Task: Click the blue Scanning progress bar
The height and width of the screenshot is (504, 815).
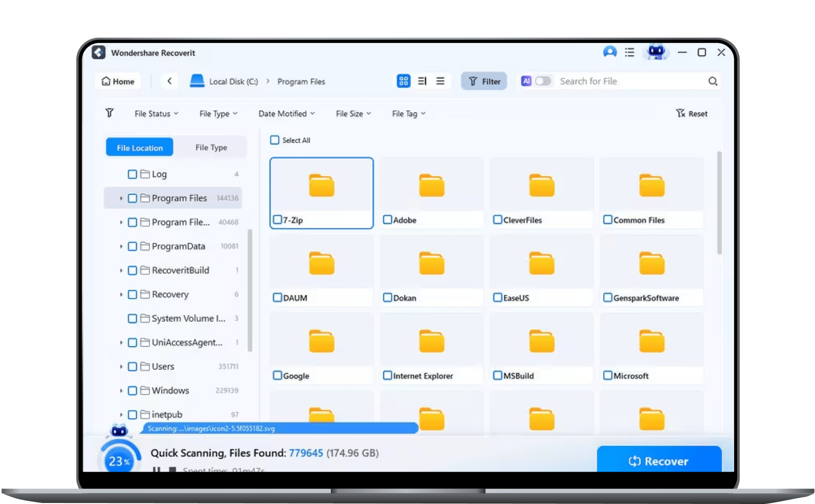Action: pos(280,428)
